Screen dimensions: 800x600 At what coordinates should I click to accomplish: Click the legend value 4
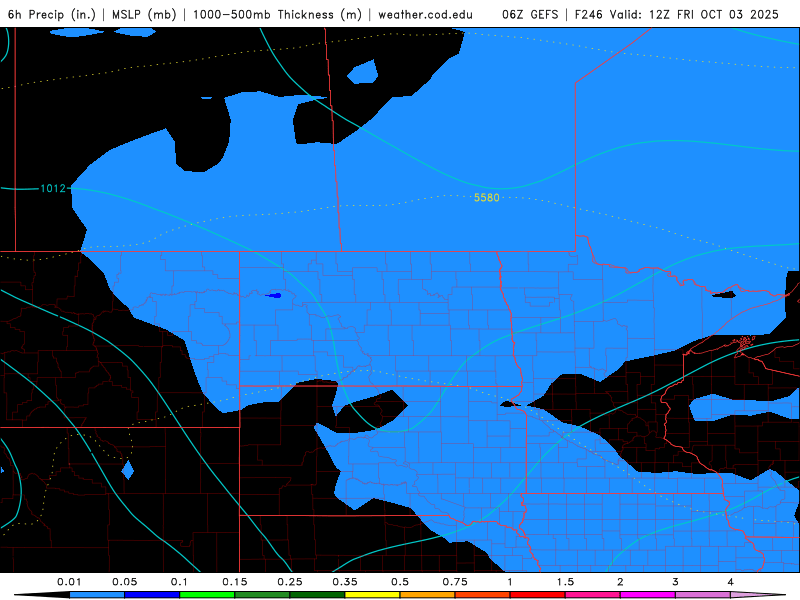tap(731, 582)
